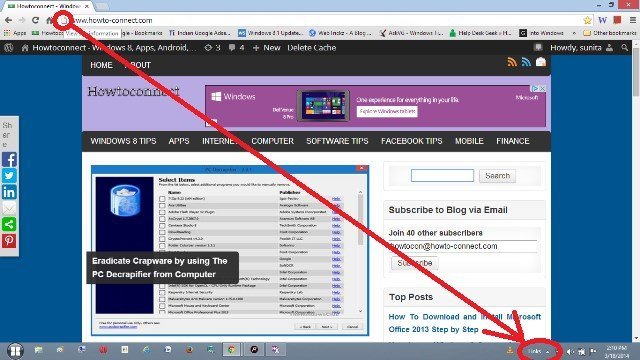This screenshot has width=640, height=360.
Task: Click the Howtoconnect site logo
Action: 133,91
